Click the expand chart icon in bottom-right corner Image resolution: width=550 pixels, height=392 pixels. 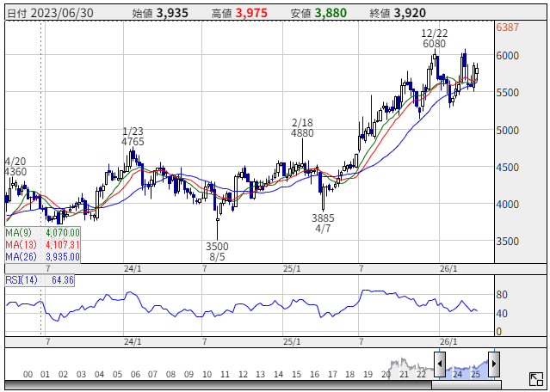[535, 378]
